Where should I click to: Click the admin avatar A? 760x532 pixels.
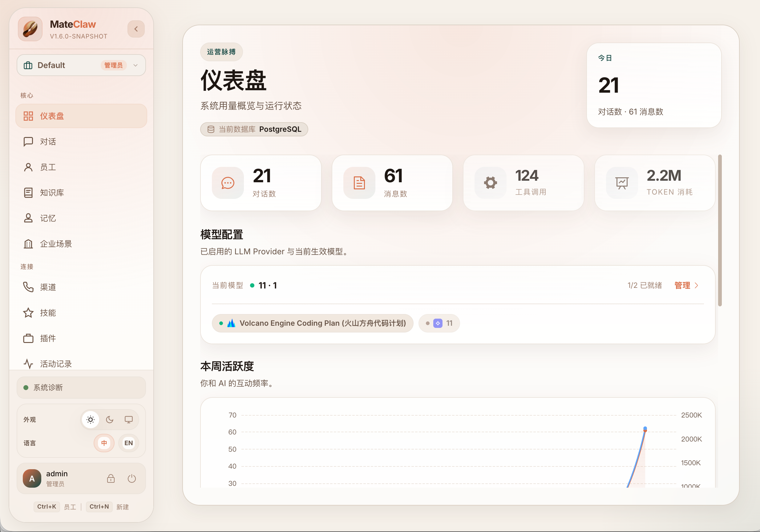tap(32, 478)
